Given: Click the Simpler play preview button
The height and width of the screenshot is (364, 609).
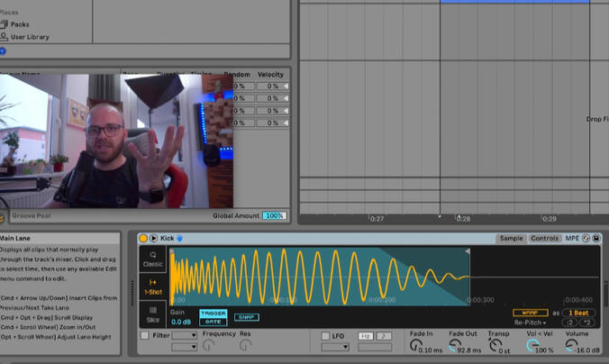Looking at the screenshot, I should click(x=153, y=238).
